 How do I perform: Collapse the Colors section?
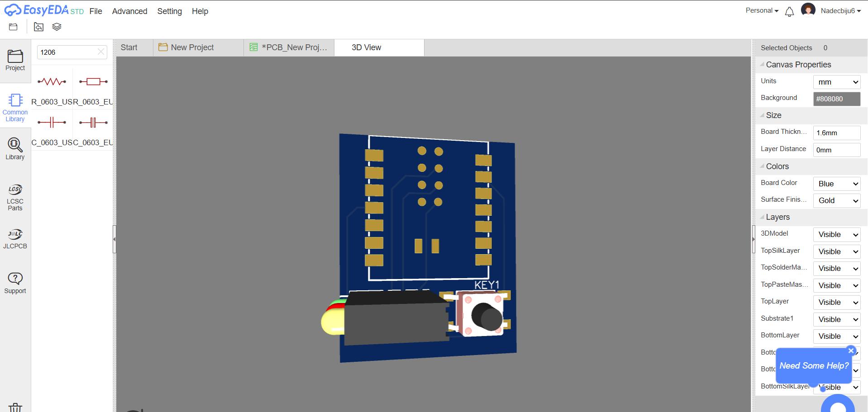pos(762,166)
